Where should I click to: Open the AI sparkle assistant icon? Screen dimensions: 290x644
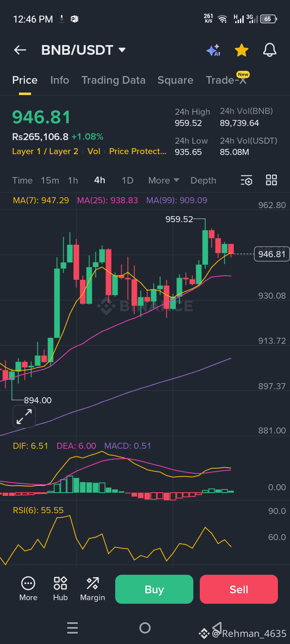point(213,50)
